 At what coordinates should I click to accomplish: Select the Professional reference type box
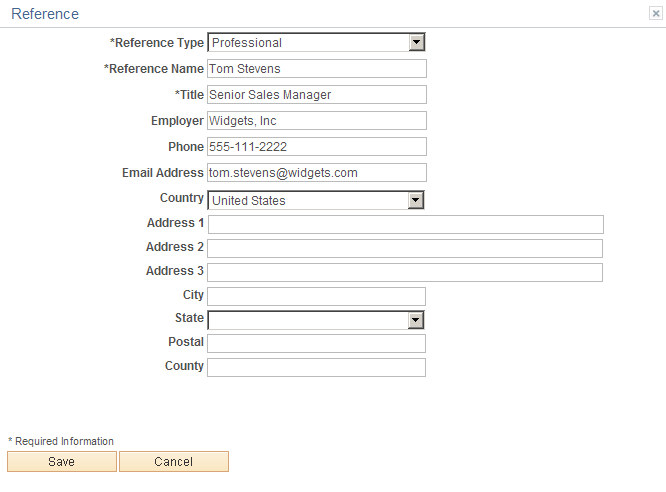316,42
